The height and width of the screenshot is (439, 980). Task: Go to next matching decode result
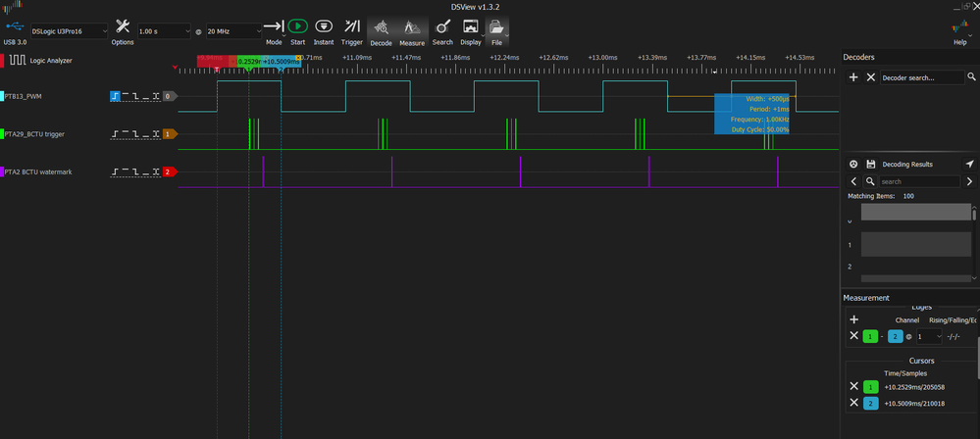(969, 181)
